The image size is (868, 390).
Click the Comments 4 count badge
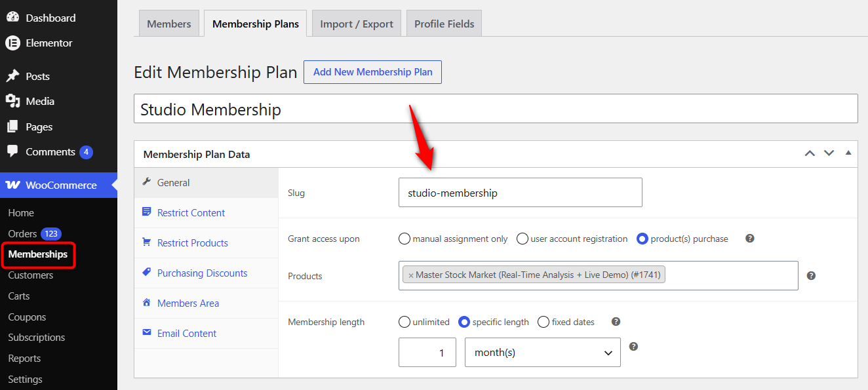pyautogui.click(x=86, y=152)
